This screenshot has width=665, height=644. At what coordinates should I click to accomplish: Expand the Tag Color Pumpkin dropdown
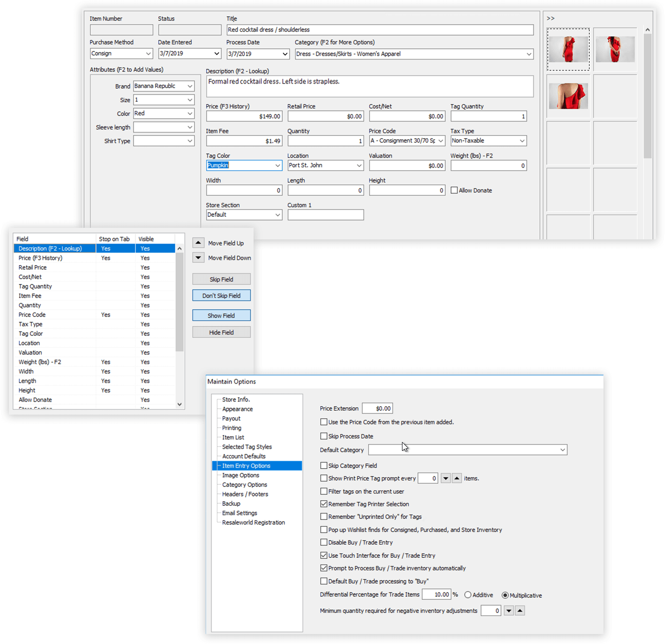[278, 166]
